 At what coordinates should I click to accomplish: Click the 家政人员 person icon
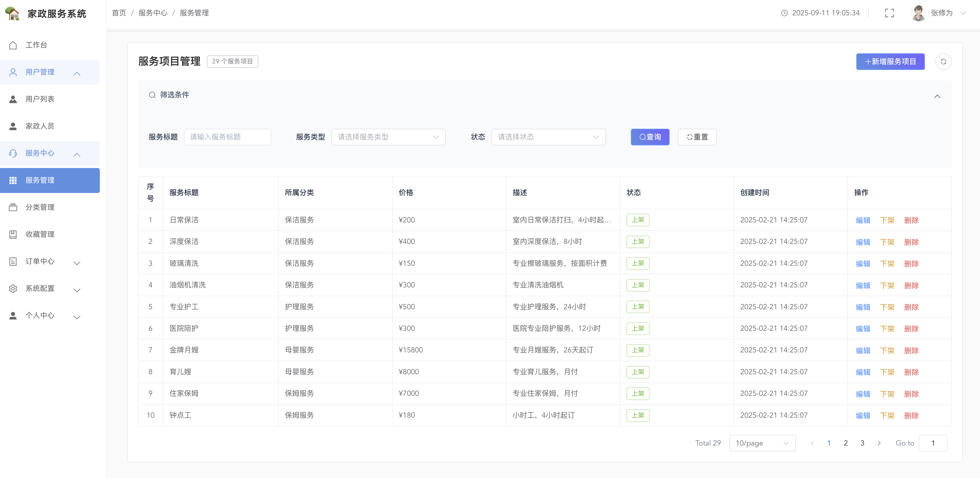pos(13,126)
